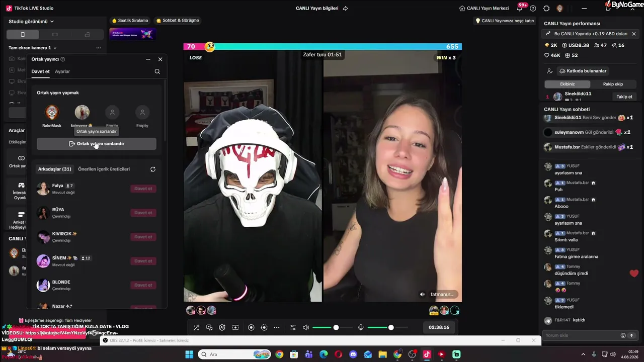Mute the microphone
This screenshot has width=644, height=362.
pyautogui.click(x=361, y=328)
